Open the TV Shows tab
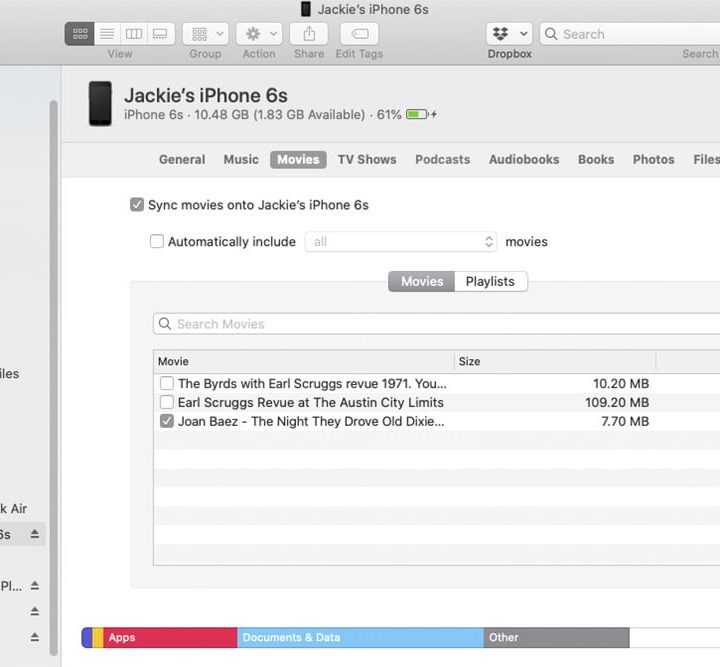Screen dimensions: 720x667 pyautogui.click(x=366, y=159)
